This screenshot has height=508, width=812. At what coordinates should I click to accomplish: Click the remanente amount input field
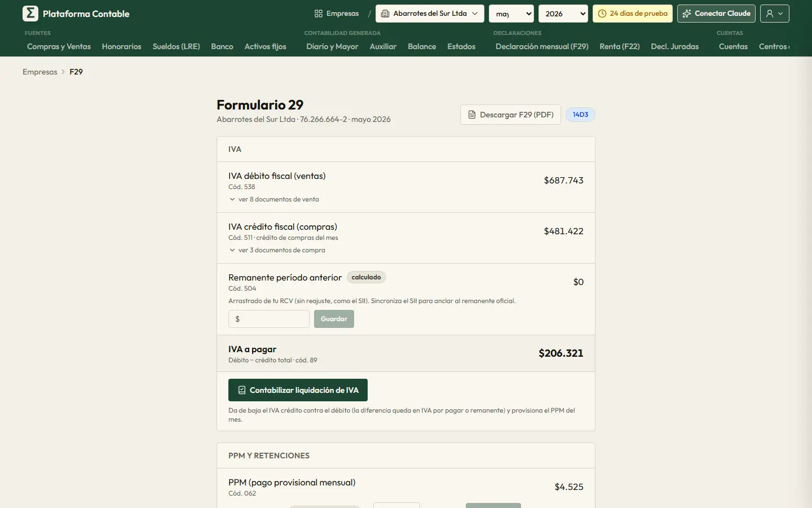click(269, 319)
